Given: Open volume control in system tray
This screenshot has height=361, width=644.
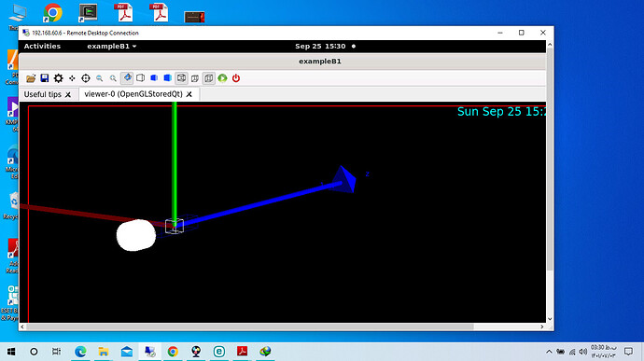Looking at the screenshot, I should point(582,352).
